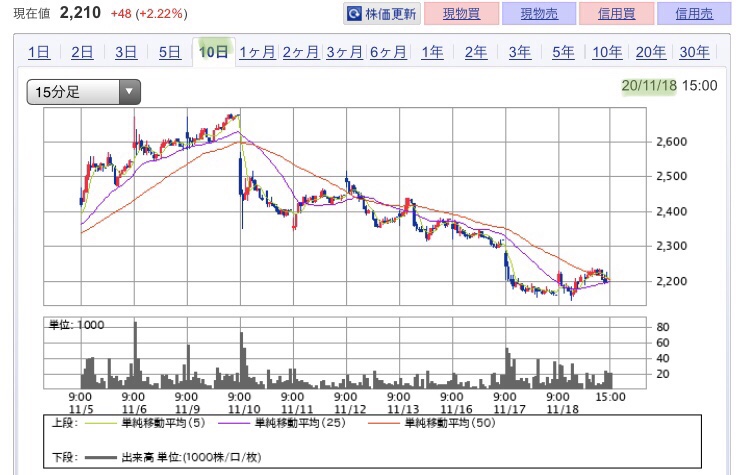Viewport: 737px width, 475px height.
Task: Click the 15:00 timestamp beside the date
Action: pos(700,86)
